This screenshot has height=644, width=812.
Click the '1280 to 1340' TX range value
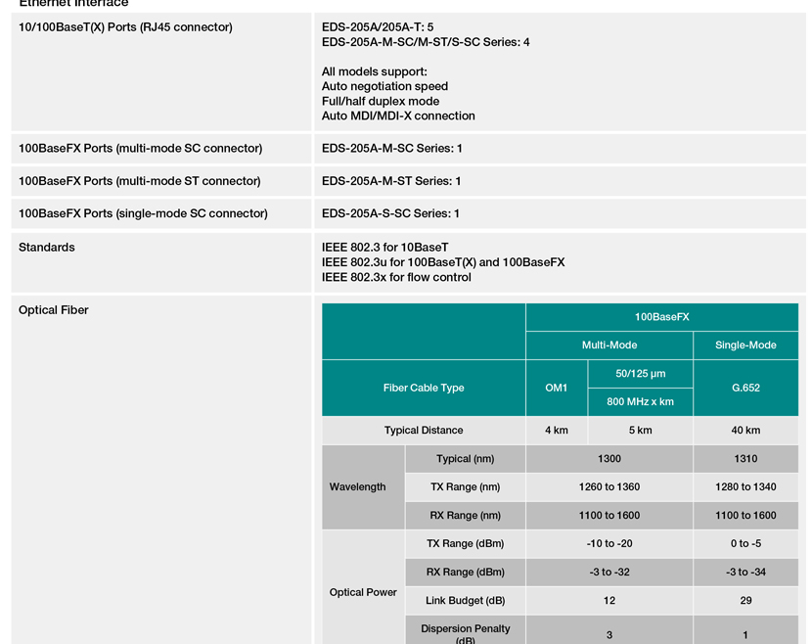pos(745,487)
